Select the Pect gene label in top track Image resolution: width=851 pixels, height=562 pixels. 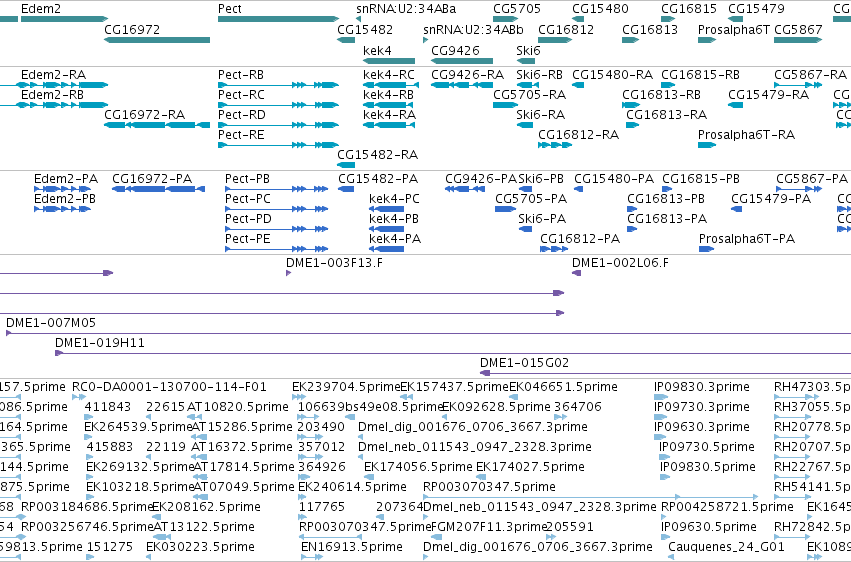pyautogui.click(x=230, y=9)
